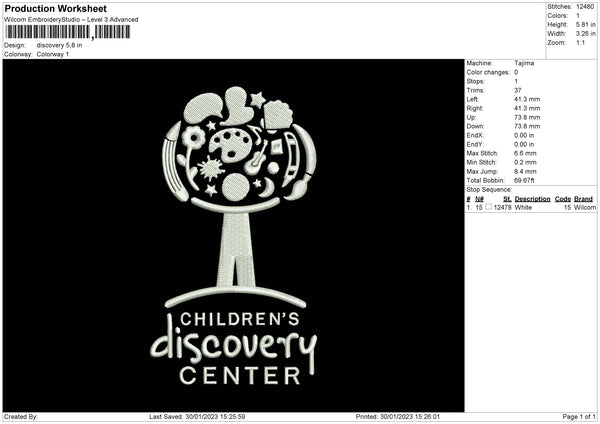
Task: Select the design name 'discovery 5,8 in'
Action: 59,45
